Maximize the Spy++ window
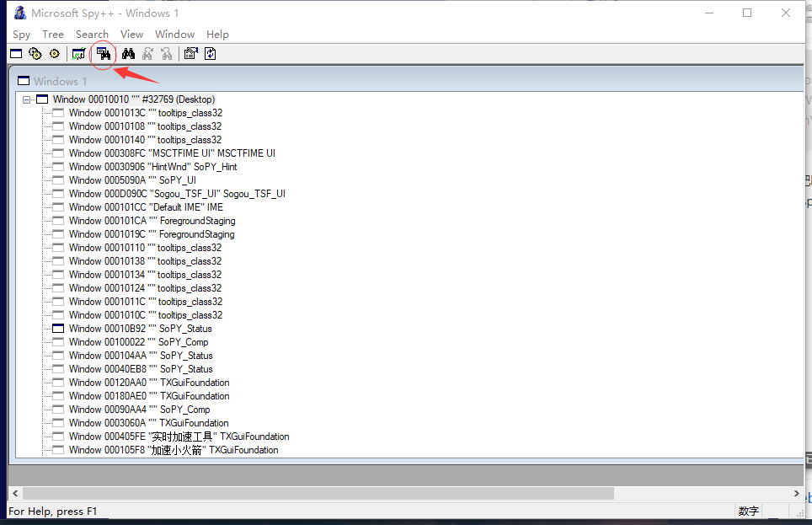The width and height of the screenshot is (812, 525). point(747,13)
